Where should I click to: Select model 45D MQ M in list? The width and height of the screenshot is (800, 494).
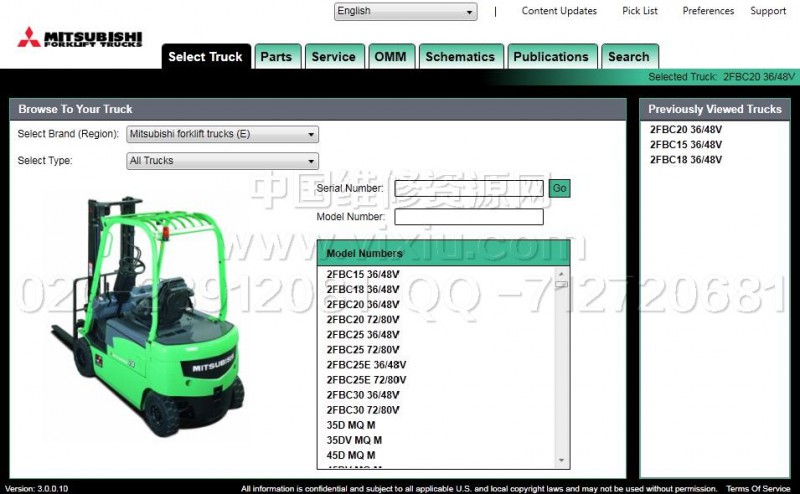(351, 455)
